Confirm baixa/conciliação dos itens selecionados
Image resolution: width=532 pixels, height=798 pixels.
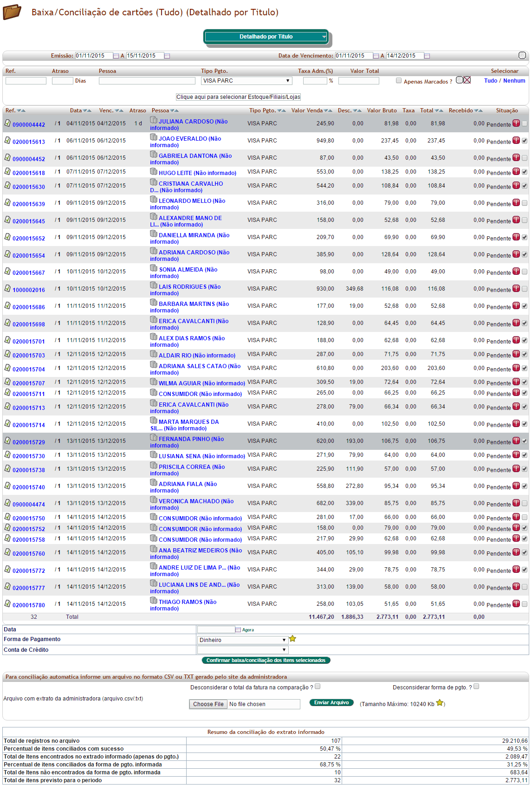pos(266,660)
